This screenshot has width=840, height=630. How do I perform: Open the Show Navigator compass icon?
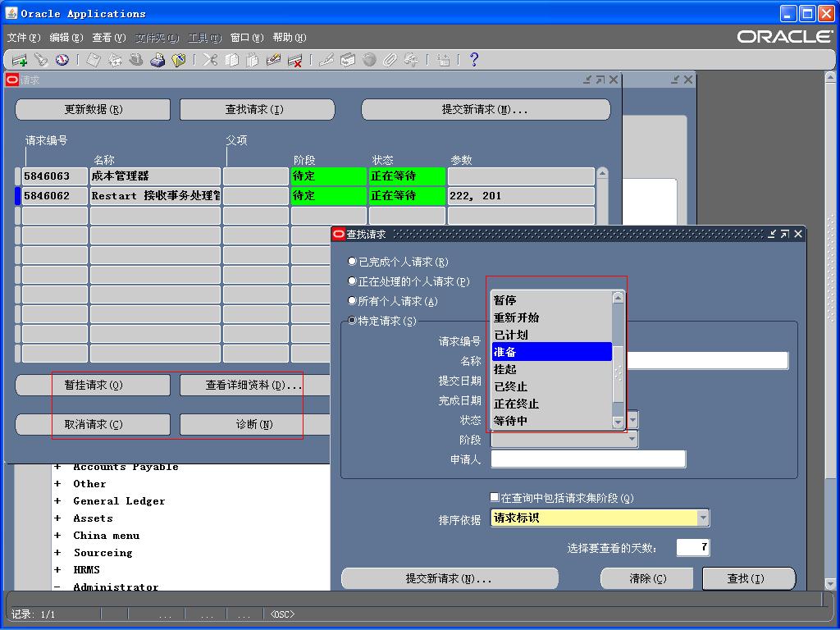coord(62,60)
